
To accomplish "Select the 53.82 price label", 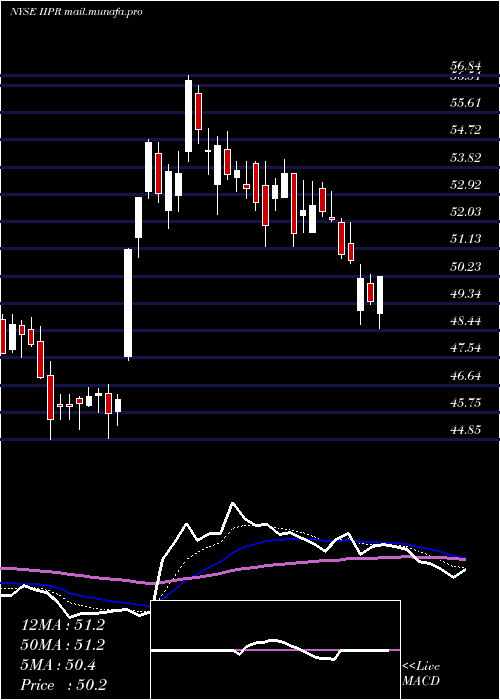I will pos(466,158).
